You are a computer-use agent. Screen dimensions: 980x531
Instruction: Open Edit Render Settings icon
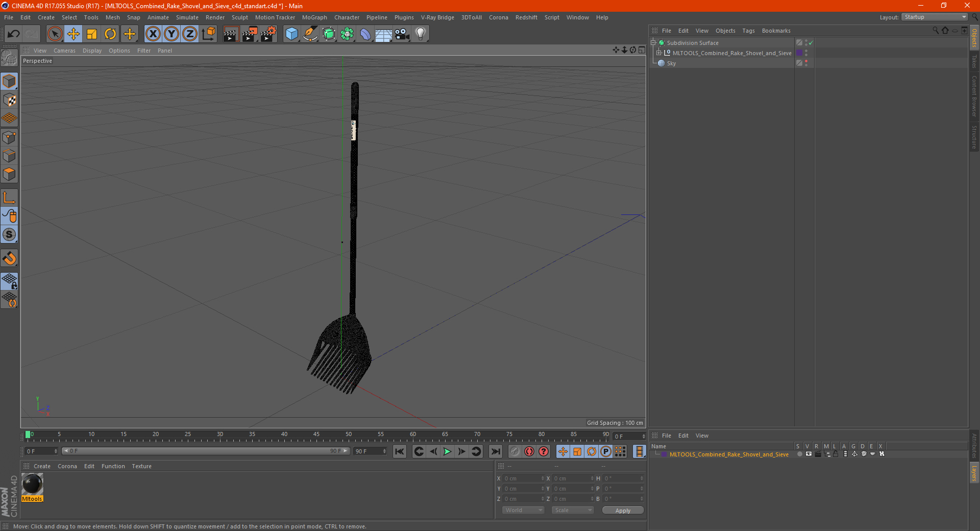pyautogui.click(x=268, y=34)
